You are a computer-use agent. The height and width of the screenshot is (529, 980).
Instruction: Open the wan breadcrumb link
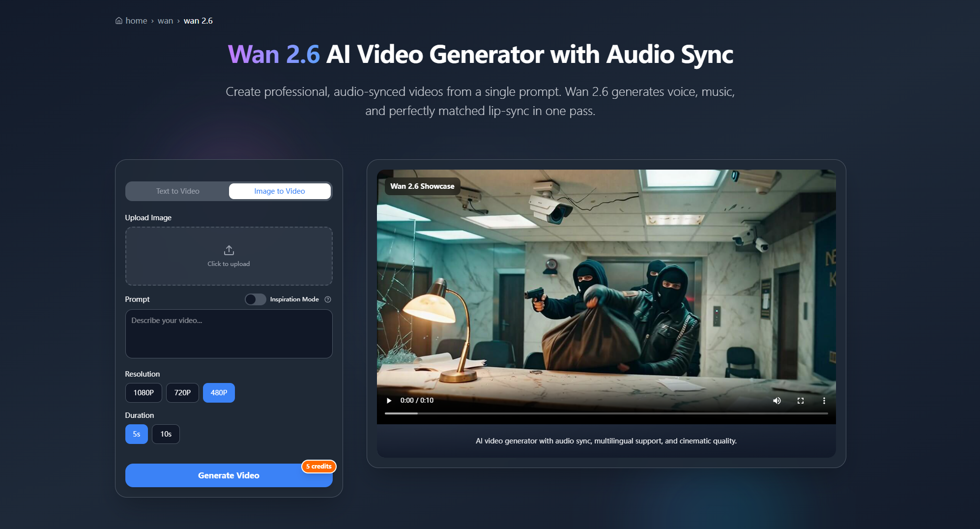(165, 20)
